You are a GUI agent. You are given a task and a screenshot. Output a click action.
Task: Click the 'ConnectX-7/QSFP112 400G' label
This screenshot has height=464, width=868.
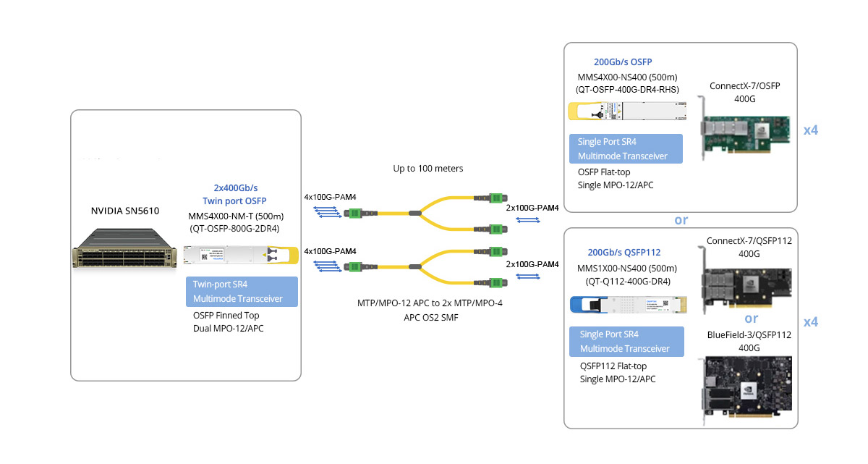point(749,246)
